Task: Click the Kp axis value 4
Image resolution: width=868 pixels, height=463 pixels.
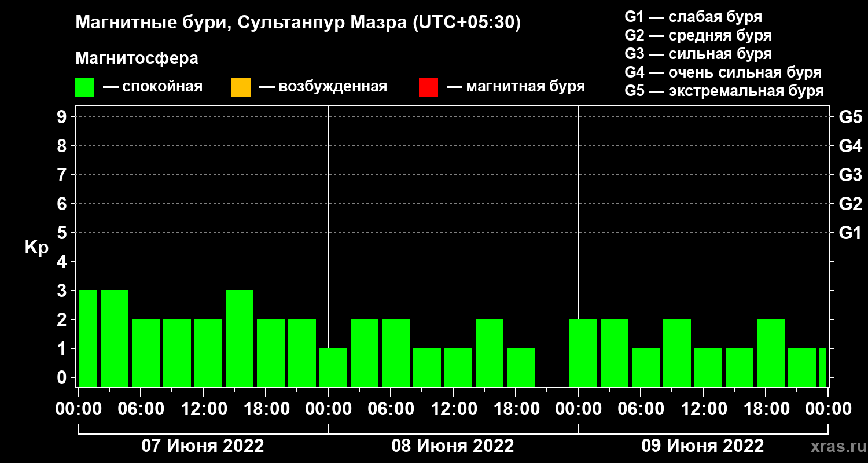Action: click(x=63, y=262)
